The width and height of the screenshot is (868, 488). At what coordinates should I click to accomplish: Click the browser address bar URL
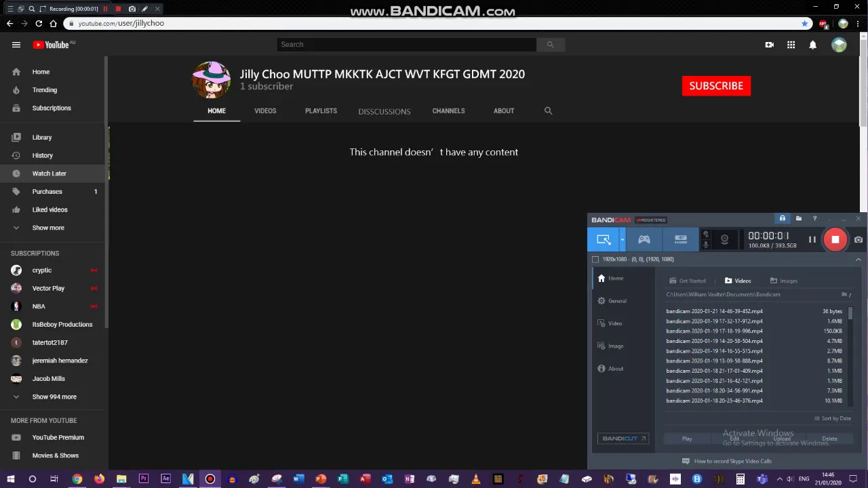[121, 23]
